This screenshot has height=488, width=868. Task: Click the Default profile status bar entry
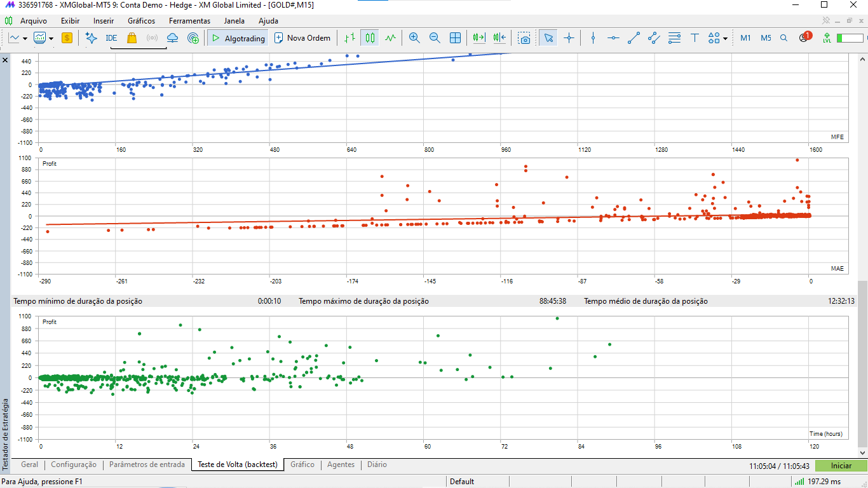(462, 482)
